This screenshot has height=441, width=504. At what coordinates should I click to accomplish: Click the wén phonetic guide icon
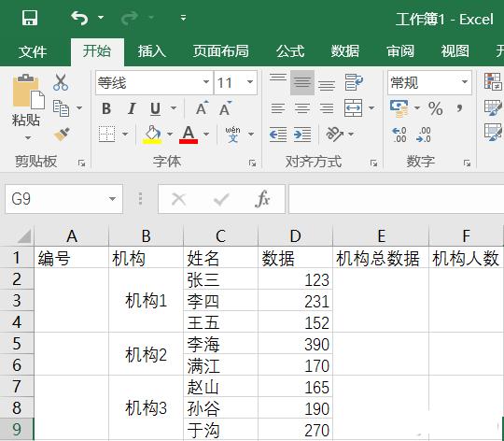[232, 135]
